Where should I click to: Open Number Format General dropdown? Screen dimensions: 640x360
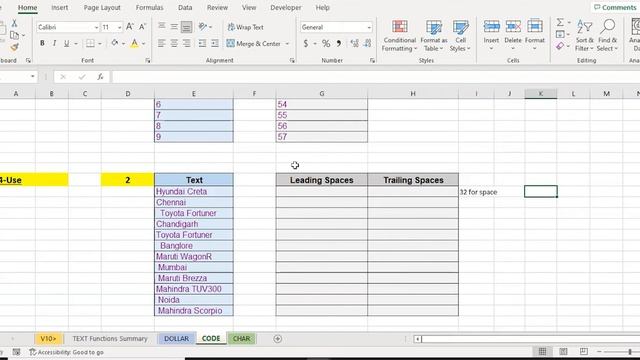369,27
